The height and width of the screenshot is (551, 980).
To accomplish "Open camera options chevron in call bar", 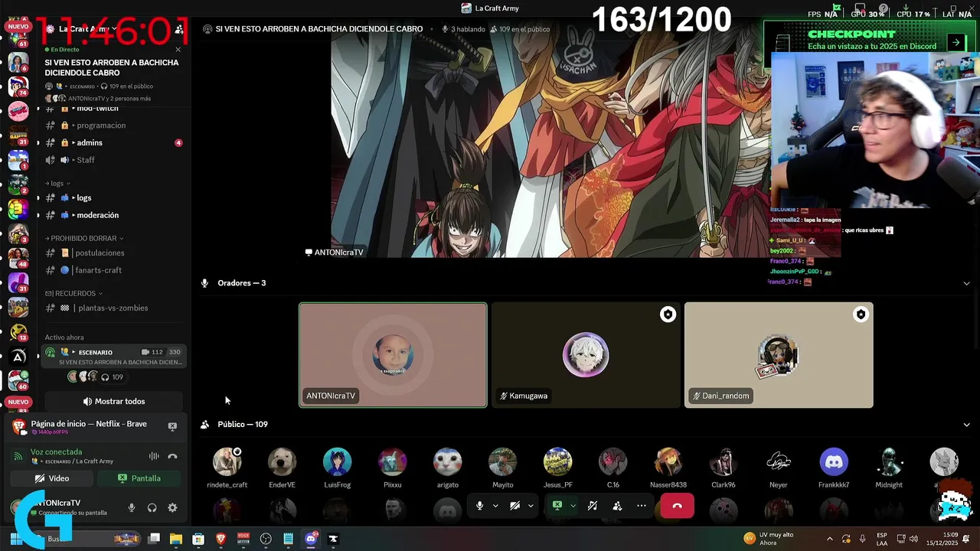I will [x=531, y=506].
